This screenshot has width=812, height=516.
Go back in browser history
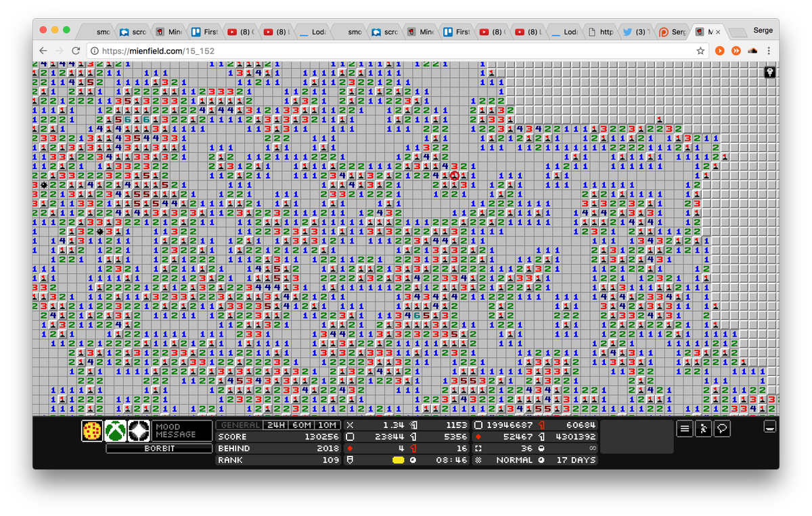(x=43, y=51)
